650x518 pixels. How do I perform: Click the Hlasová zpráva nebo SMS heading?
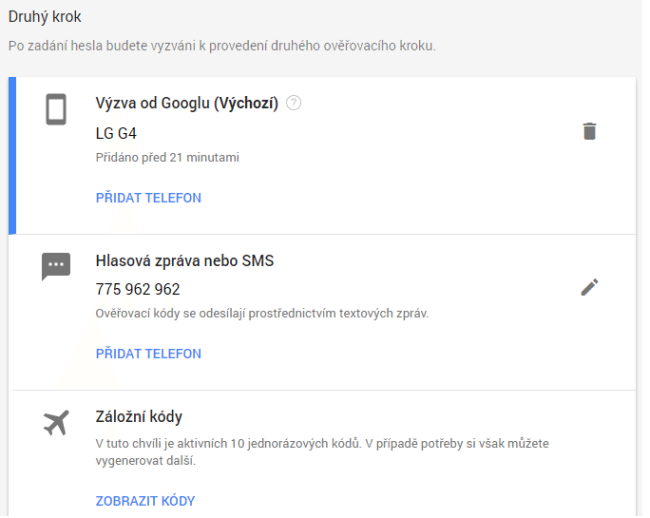185,261
